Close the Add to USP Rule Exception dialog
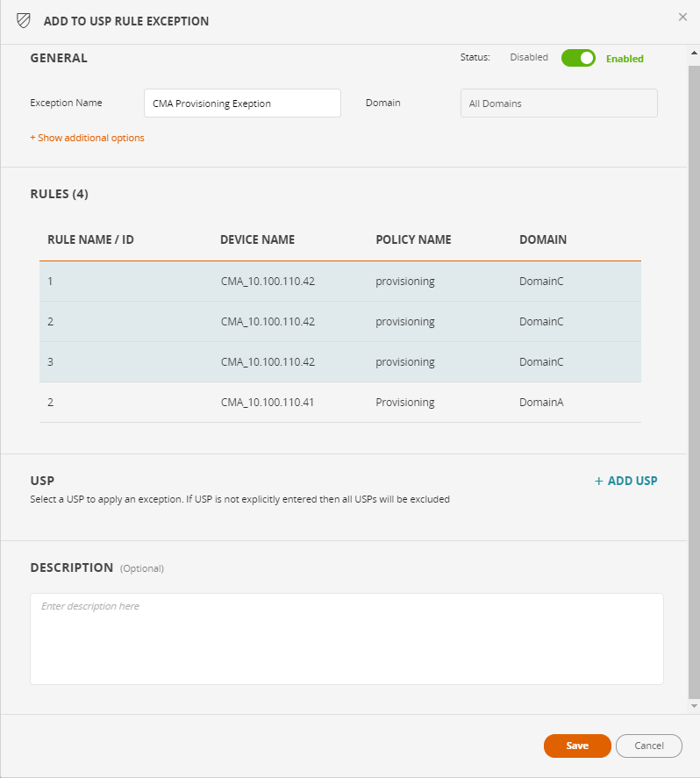 [x=682, y=17]
